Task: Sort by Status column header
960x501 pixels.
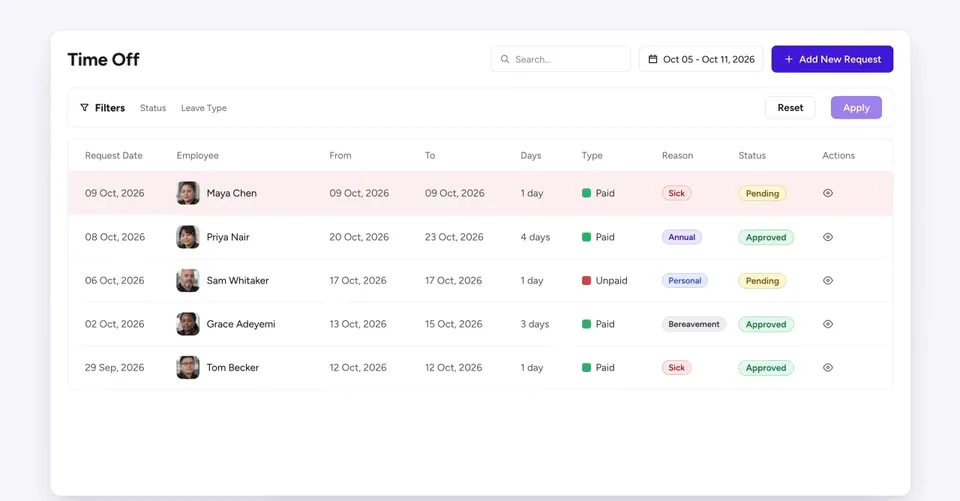Action: tap(752, 156)
